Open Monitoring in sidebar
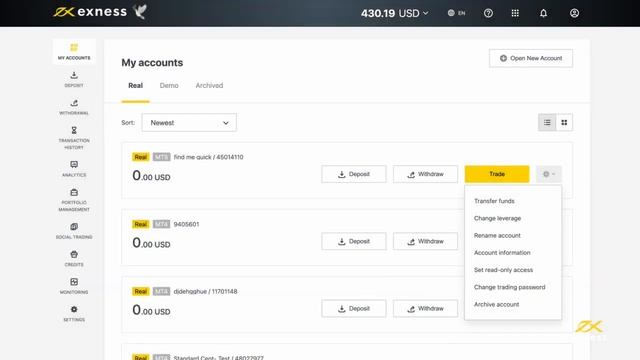This screenshot has height=360, width=640. pyautogui.click(x=74, y=286)
